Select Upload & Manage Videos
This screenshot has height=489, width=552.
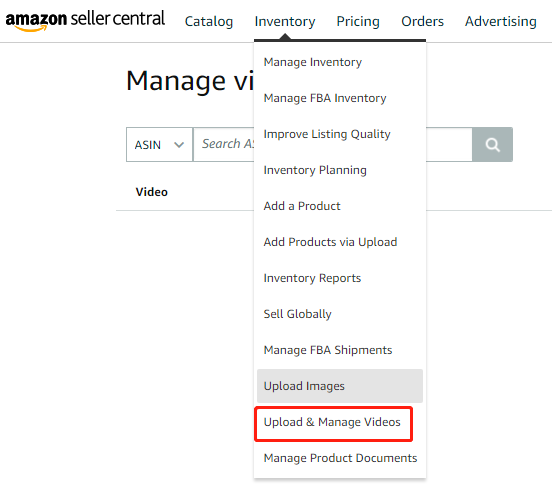pos(332,422)
